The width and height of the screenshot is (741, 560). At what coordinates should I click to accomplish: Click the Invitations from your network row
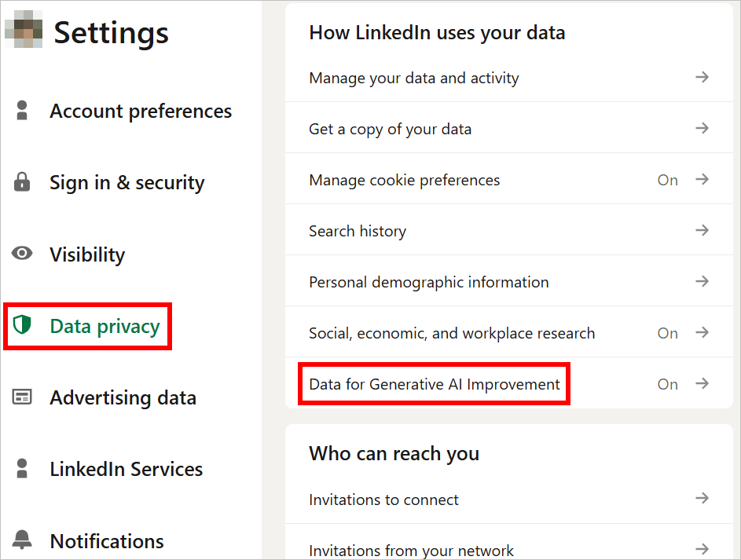tap(413, 550)
